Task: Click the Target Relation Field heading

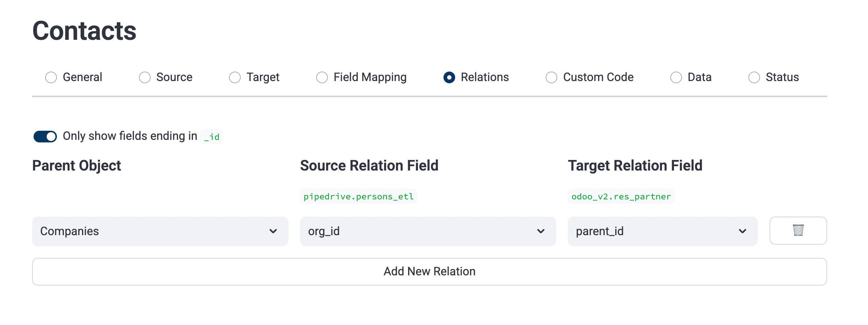Action: 635,165
